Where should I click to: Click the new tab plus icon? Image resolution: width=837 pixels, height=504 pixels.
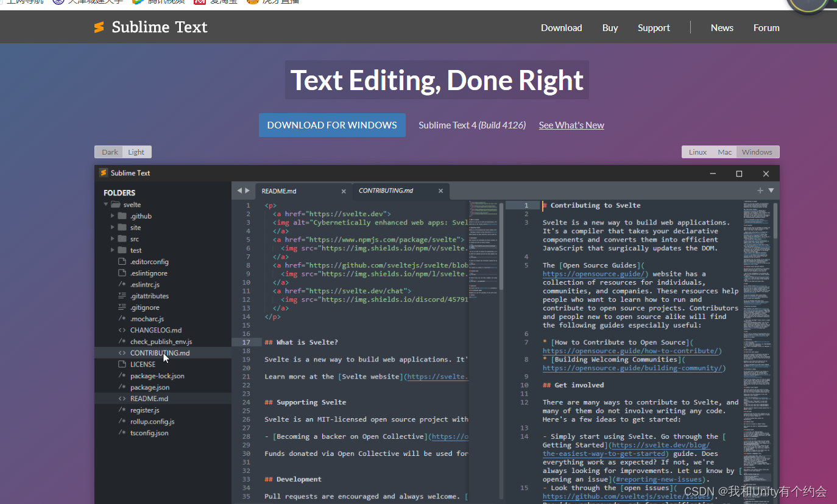(x=760, y=191)
